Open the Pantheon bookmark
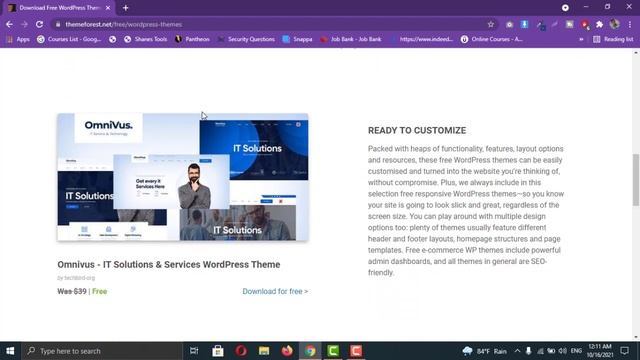Screen dimensions: 640x360 tap(192, 39)
